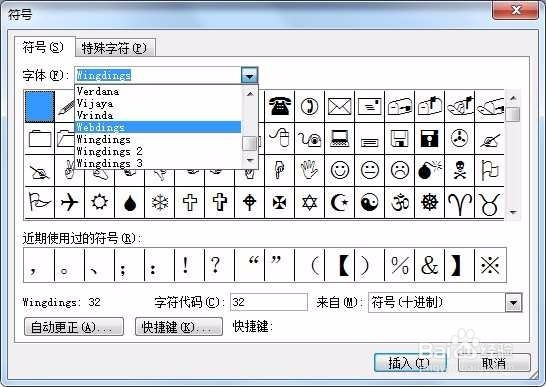The height and width of the screenshot is (387, 546).
Task: Select the closed envelope symbol
Action: pos(340,106)
